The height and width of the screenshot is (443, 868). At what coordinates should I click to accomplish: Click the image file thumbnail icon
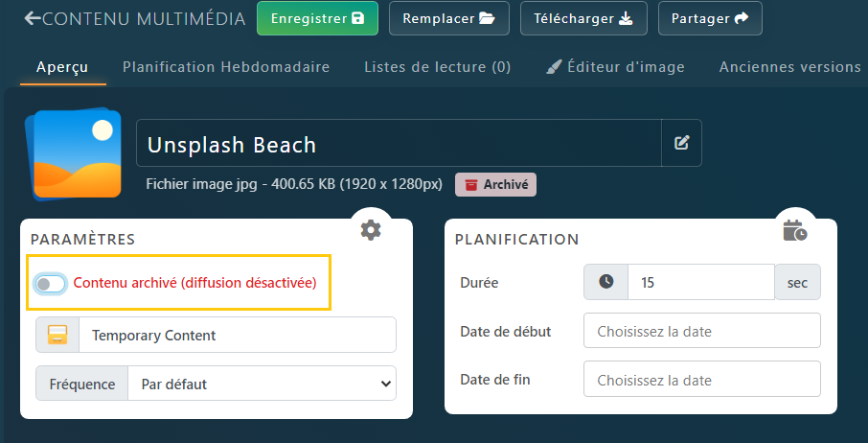coord(75,154)
